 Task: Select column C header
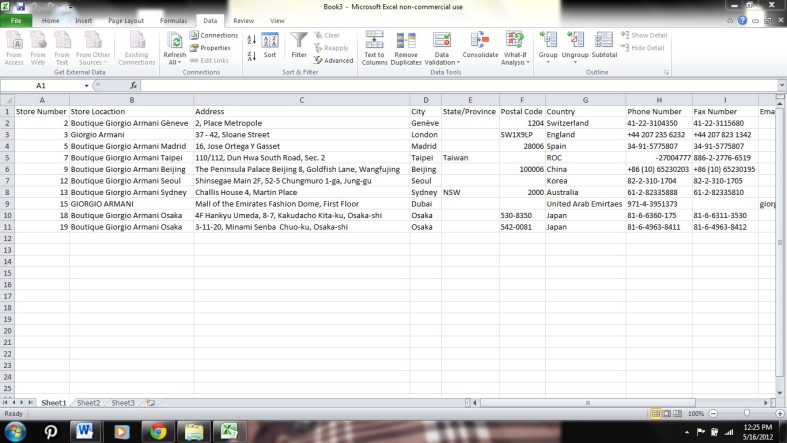pos(302,100)
